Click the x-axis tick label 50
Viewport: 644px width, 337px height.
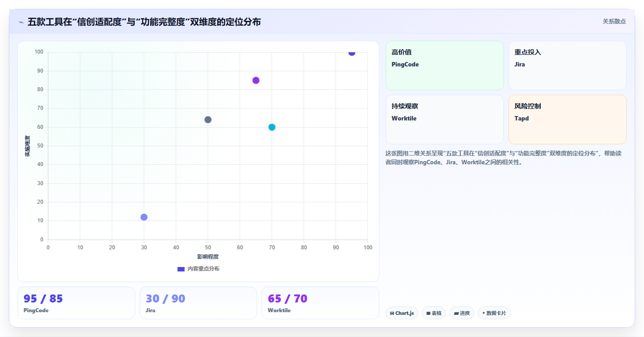tap(208, 248)
